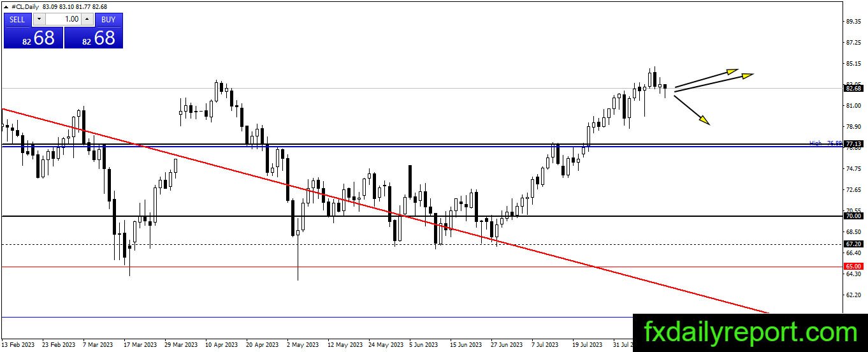Screen dimensions: 868x352
Task: Click the 78.90 price on axis
Action: tap(853, 127)
